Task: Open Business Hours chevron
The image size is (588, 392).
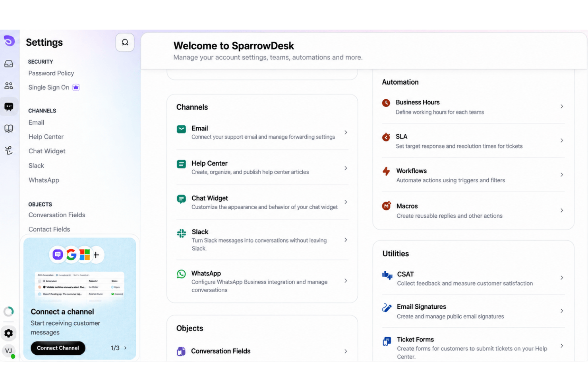Action: (x=562, y=106)
